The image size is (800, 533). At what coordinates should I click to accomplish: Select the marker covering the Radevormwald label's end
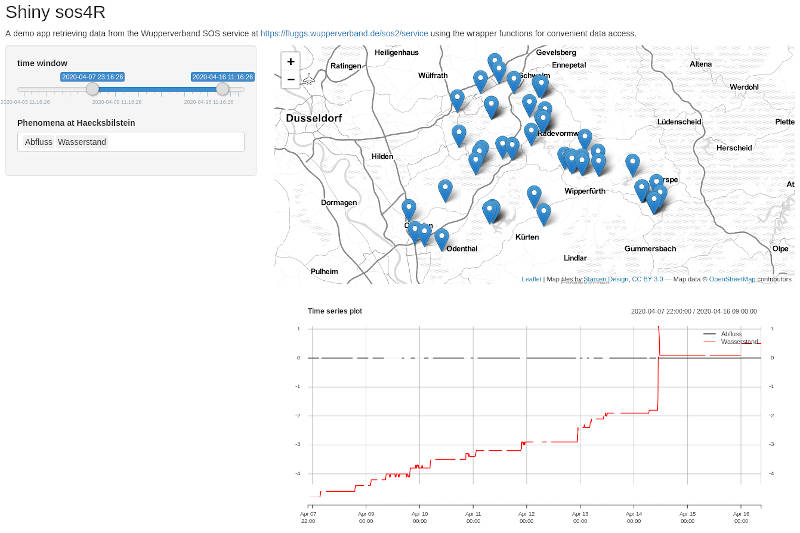click(x=585, y=140)
